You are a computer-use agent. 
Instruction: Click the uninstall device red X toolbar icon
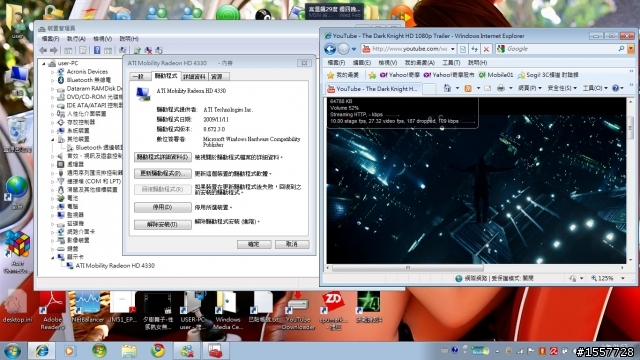pyautogui.click(x=149, y=50)
